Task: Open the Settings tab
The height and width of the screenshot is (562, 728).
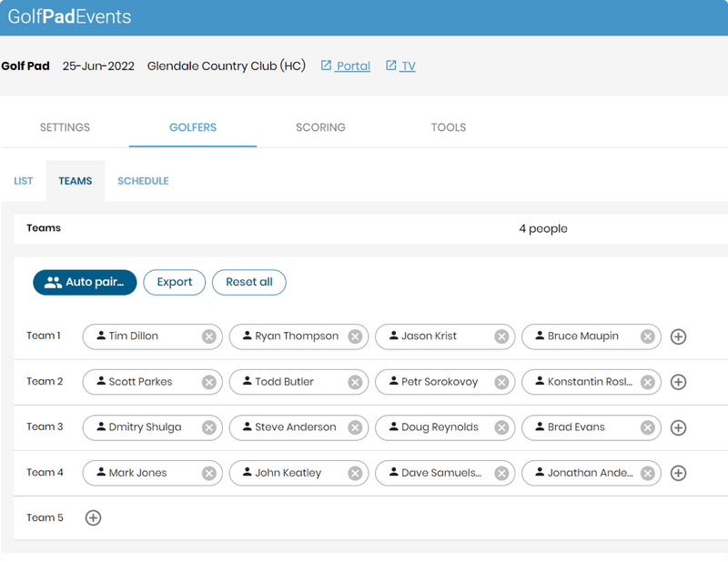Action: (x=65, y=127)
